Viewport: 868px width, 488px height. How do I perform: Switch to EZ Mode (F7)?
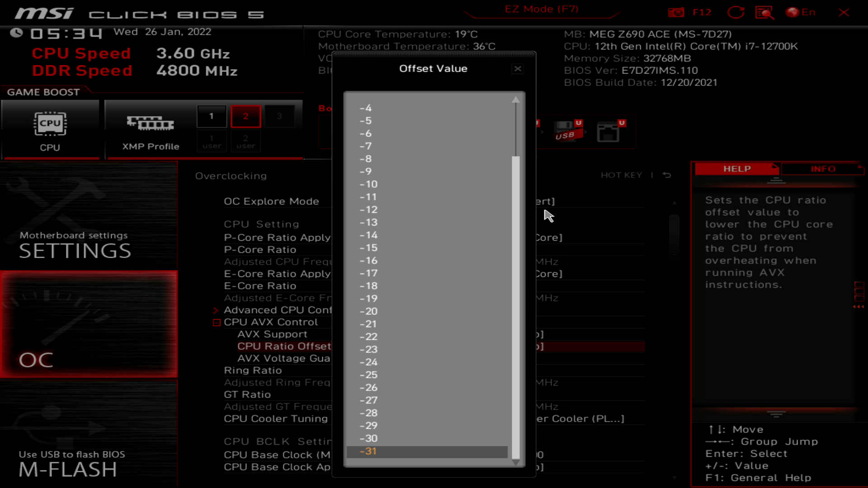pos(542,9)
